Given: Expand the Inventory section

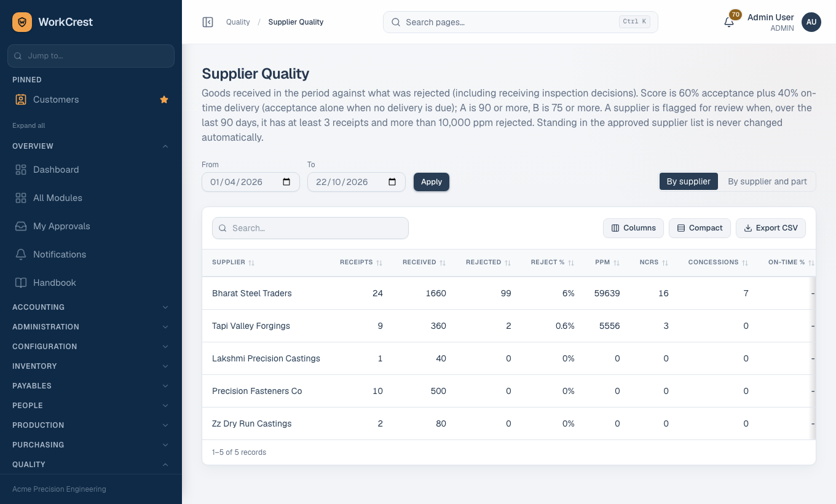Looking at the screenshot, I should (91, 366).
